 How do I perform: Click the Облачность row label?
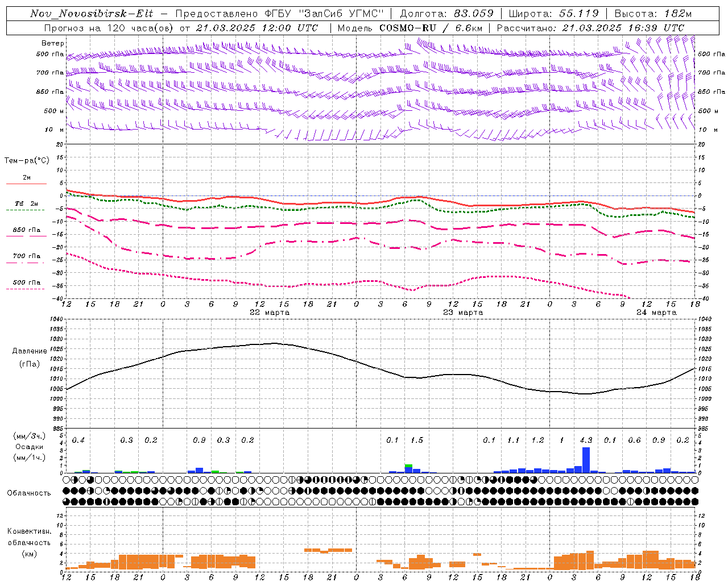click(x=29, y=493)
